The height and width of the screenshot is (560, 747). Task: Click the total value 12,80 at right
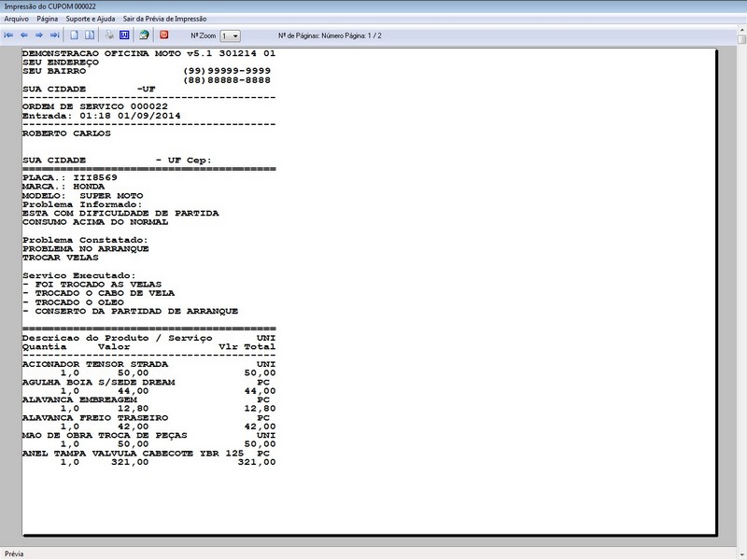[x=261, y=409]
